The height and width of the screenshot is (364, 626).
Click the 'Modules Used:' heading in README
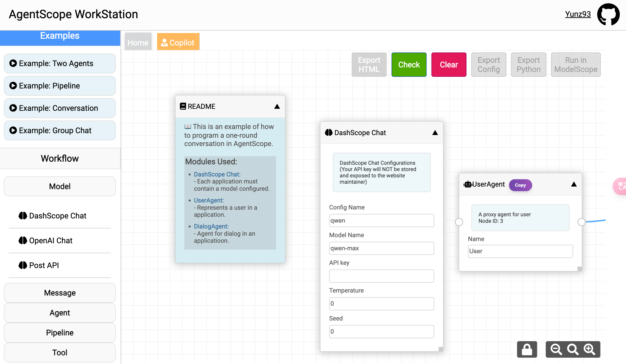[211, 162]
